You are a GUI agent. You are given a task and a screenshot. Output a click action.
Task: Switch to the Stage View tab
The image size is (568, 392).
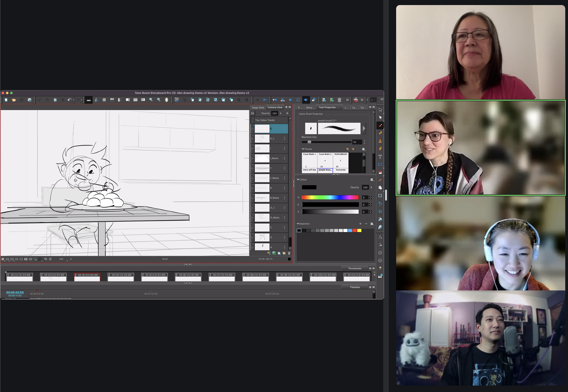click(x=258, y=107)
